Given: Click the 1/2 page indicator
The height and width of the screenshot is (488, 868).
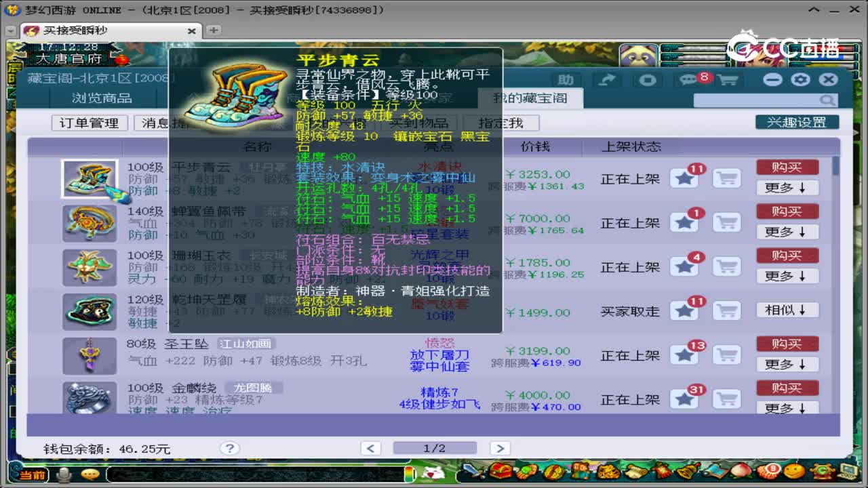Looking at the screenshot, I should coord(435,448).
